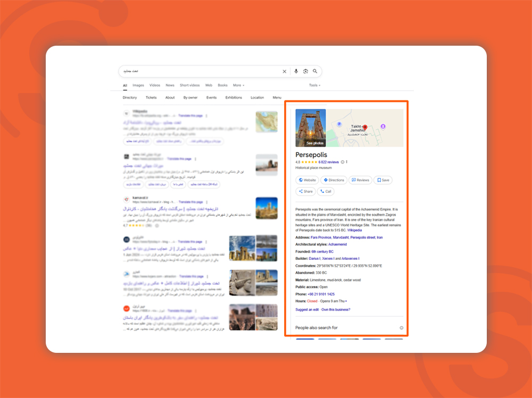Click the Material: Limestone, mud-brick row
The height and width of the screenshot is (398, 532).
pos(328,280)
